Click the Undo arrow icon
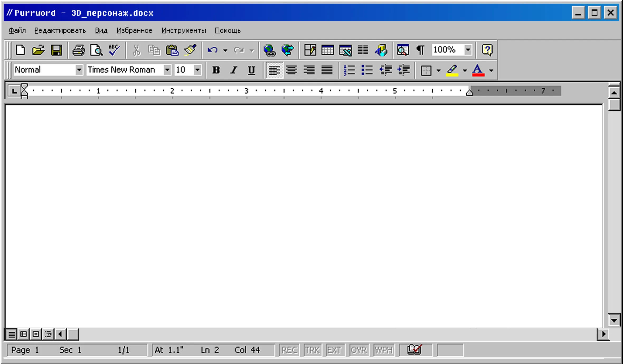The image size is (623, 364). (212, 50)
